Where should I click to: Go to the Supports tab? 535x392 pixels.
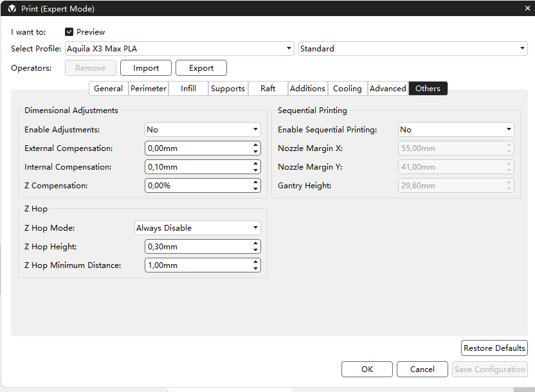coord(228,89)
